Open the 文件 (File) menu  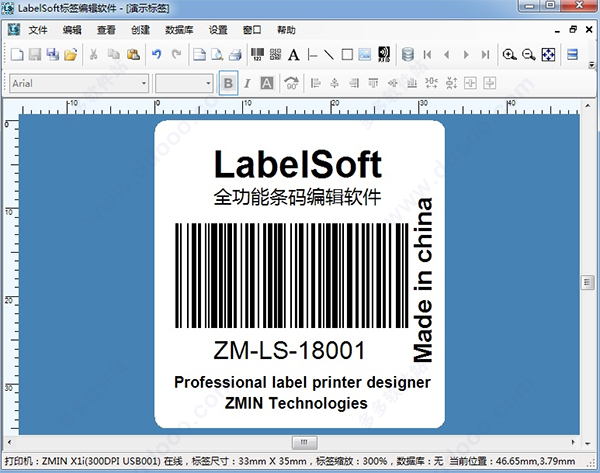pyautogui.click(x=38, y=30)
